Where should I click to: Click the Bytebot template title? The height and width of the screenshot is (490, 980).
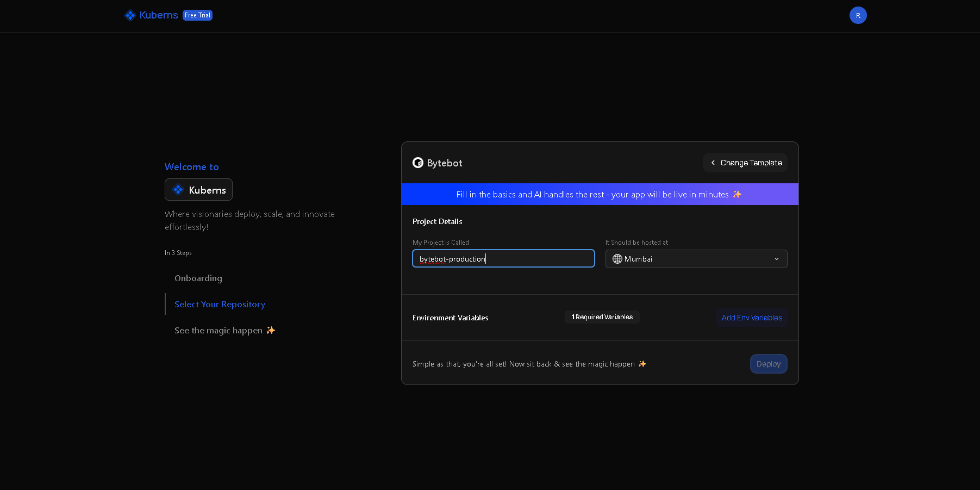point(444,163)
